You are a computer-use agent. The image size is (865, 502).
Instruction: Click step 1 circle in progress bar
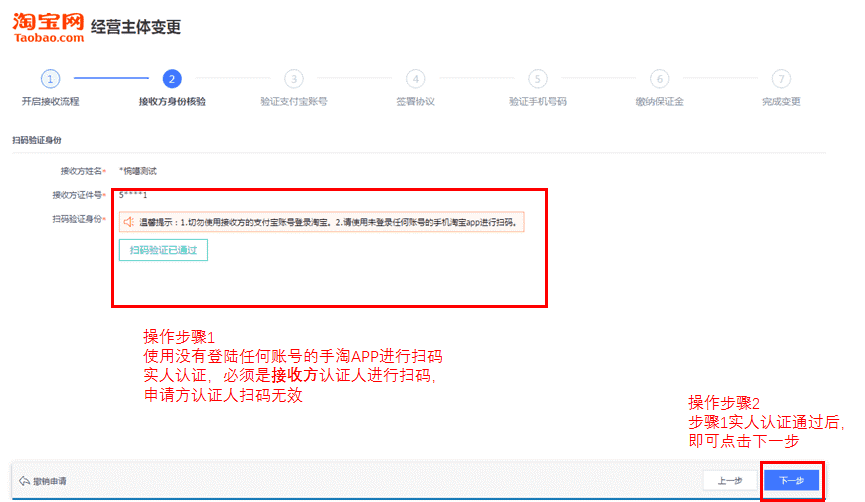50,78
